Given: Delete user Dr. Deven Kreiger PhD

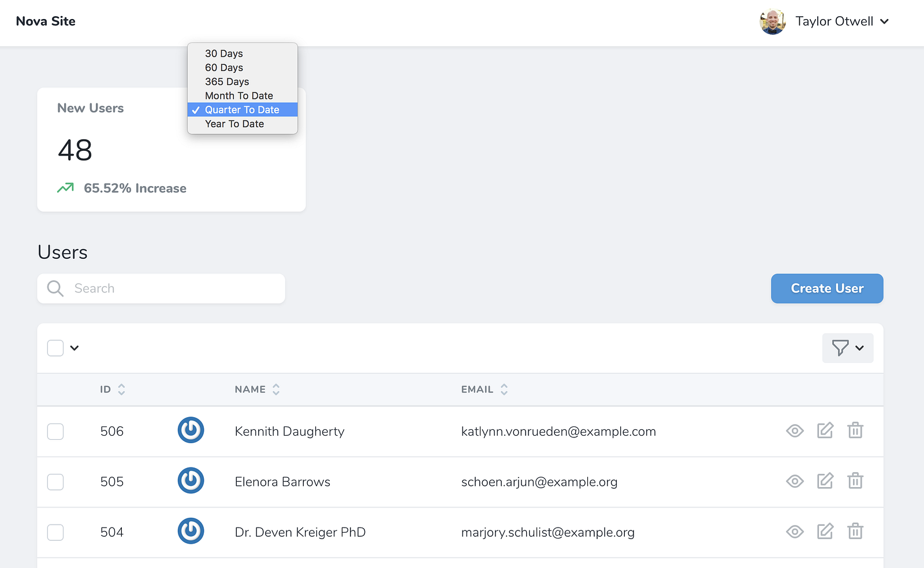Looking at the screenshot, I should pos(855,531).
